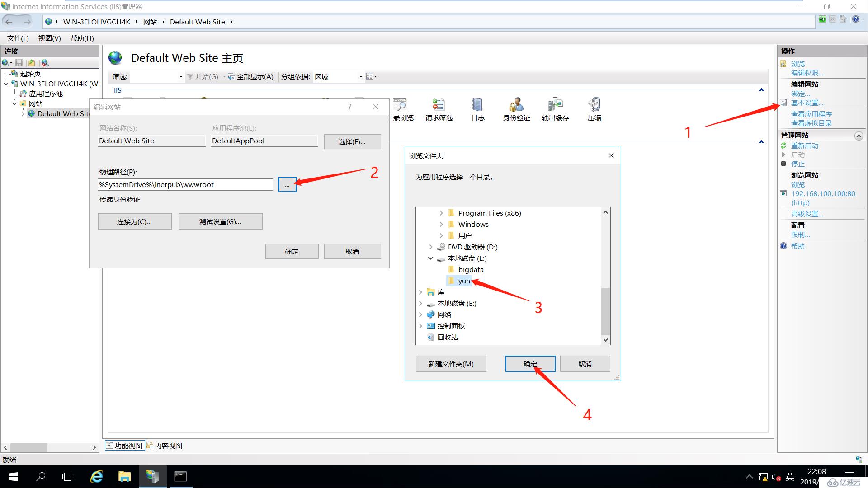
Task: Click the IIS Manager taskbar icon
Action: click(152, 477)
